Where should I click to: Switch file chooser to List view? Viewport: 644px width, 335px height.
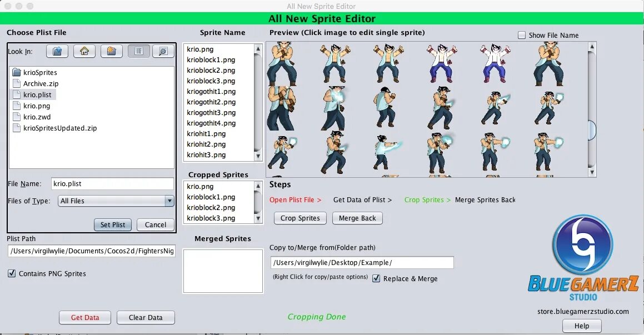(x=138, y=51)
